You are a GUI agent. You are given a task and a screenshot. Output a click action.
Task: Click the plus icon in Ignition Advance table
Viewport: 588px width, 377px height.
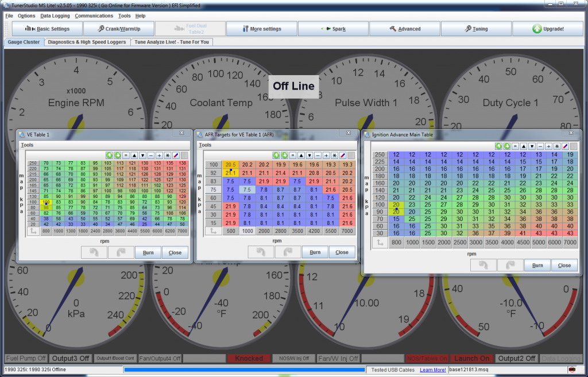pyautogui.click(x=548, y=146)
